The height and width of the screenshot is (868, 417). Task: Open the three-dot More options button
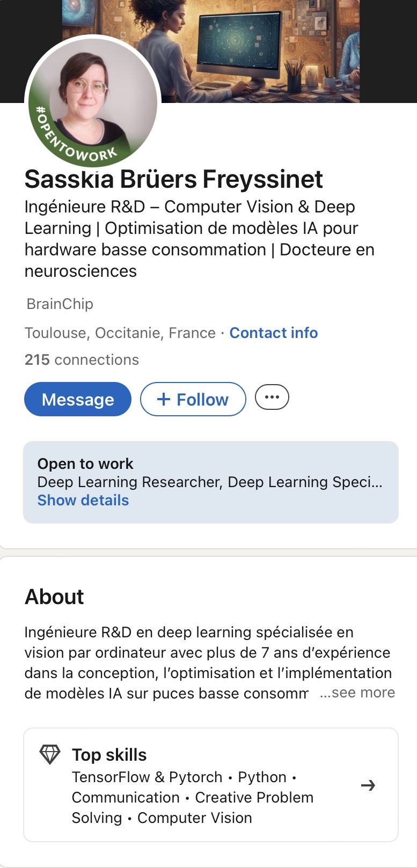coord(272,398)
